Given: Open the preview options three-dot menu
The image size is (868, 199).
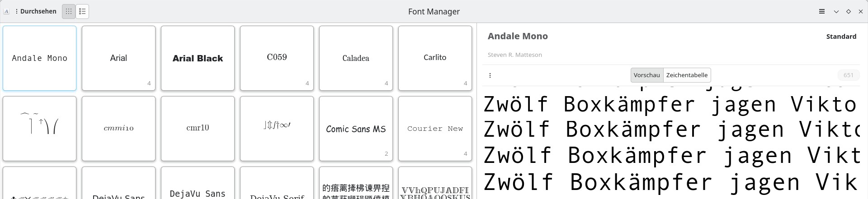Looking at the screenshot, I should click(490, 75).
